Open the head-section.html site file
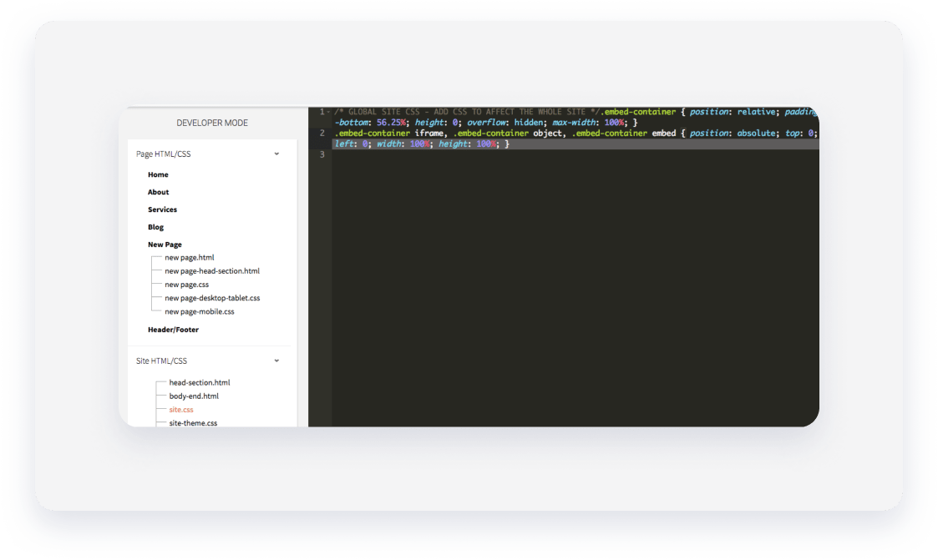The height and width of the screenshot is (560, 938). pyautogui.click(x=199, y=382)
